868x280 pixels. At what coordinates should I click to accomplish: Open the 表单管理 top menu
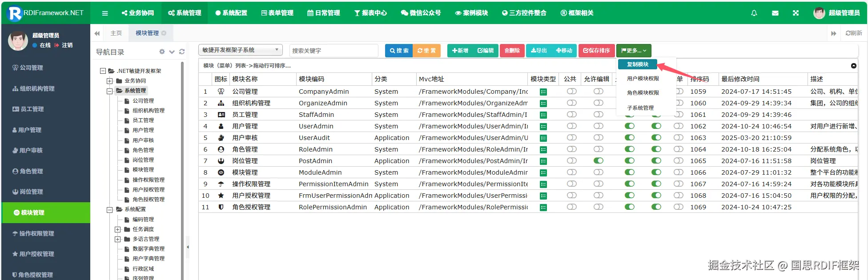(x=277, y=13)
